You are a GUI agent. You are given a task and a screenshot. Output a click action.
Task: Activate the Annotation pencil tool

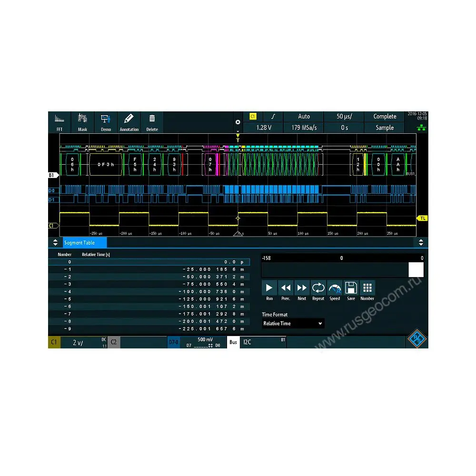(129, 122)
